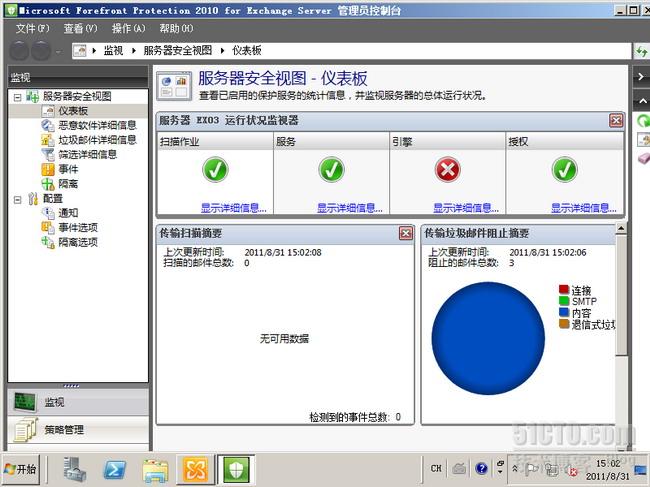Click the 事件选项 icon
The image size is (650, 487).
click(48, 228)
